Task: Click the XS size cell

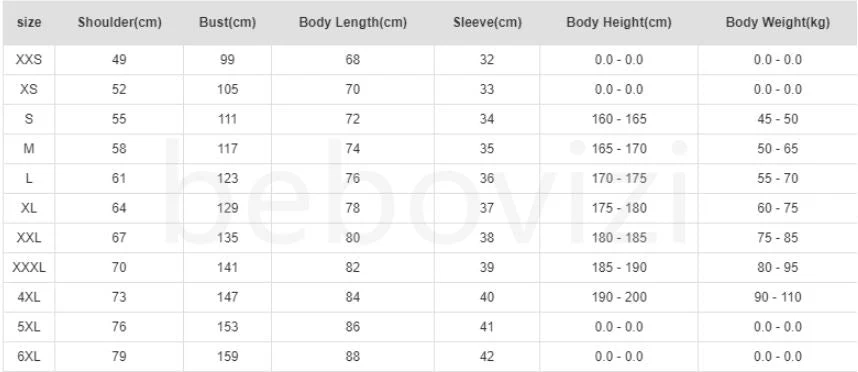Action: 29,89
